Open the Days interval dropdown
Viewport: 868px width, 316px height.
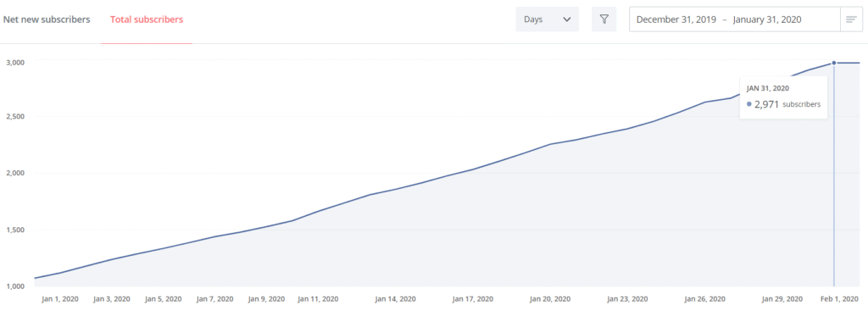[x=547, y=19]
